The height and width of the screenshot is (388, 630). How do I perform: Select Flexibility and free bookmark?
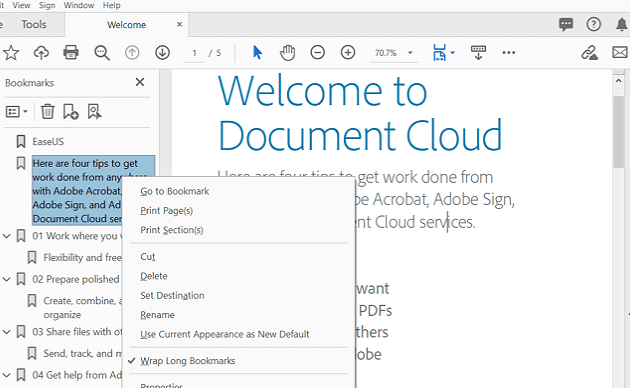pyautogui.click(x=82, y=257)
